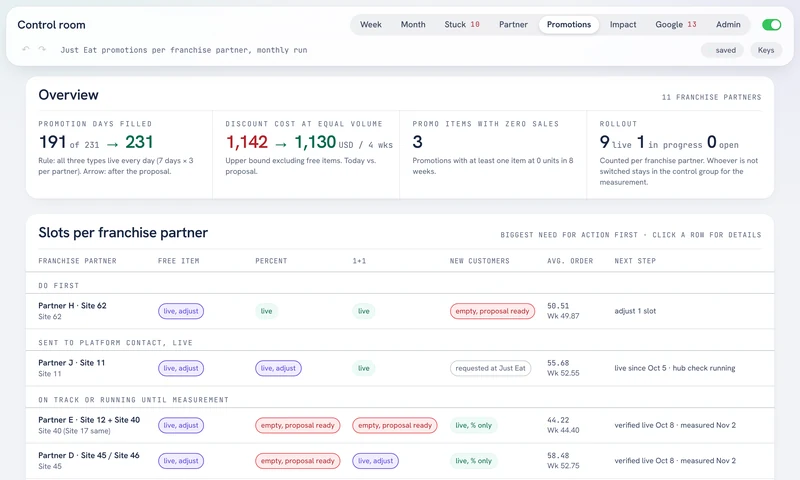Click Partner J free item 'live, adjust' badge

pyautogui.click(x=181, y=368)
